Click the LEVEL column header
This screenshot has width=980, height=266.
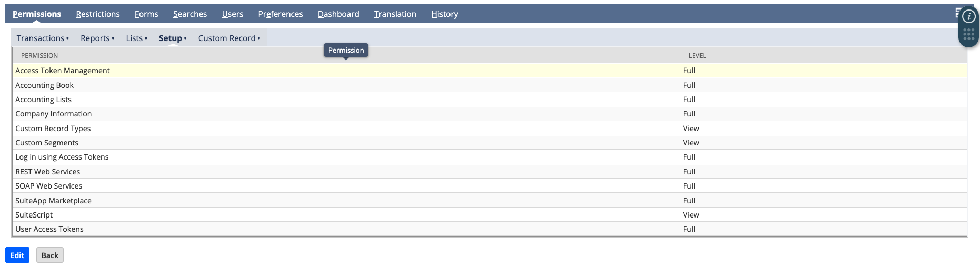pos(697,56)
